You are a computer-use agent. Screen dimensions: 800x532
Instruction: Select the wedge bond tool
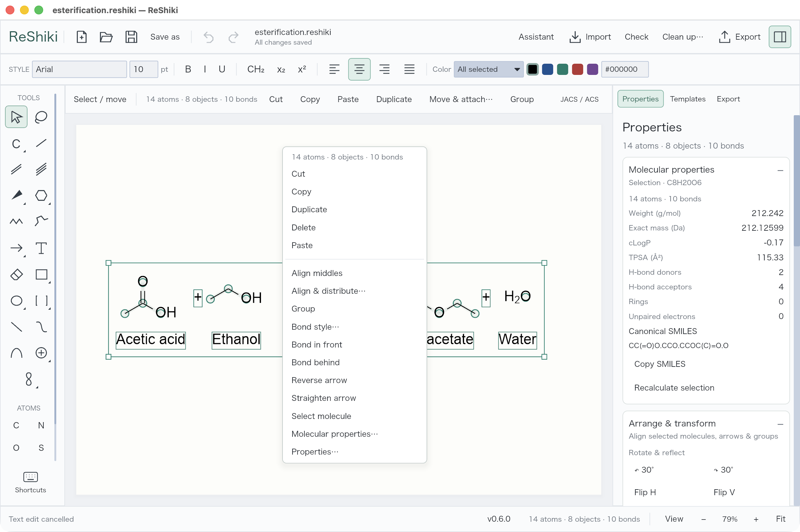coord(16,195)
